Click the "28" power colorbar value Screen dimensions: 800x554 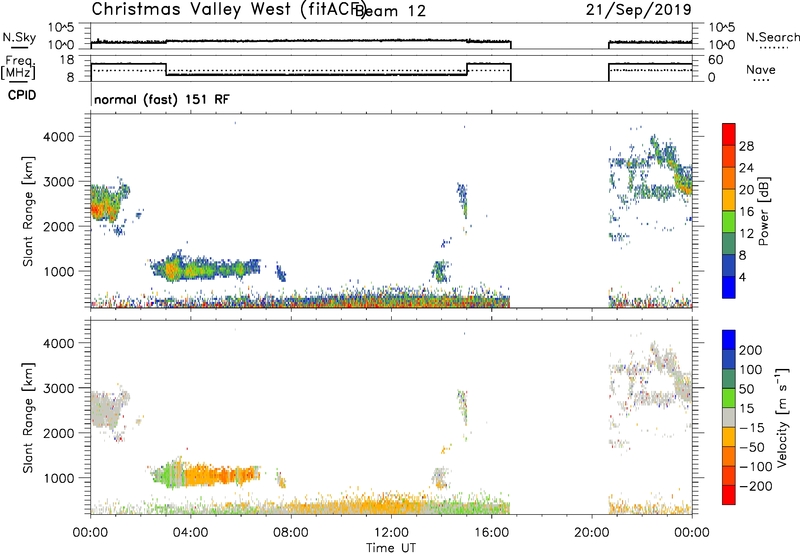point(746,146)
